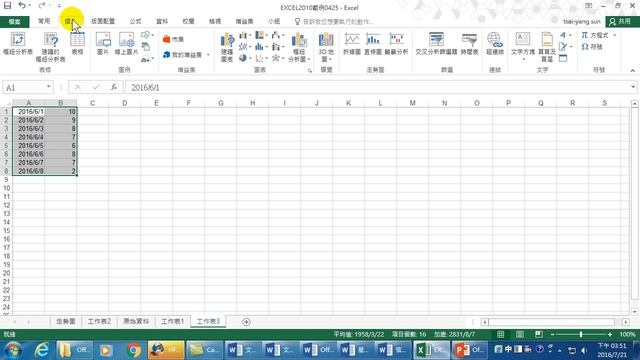Insert a Text Box (文字方塊)

[522, 46]
